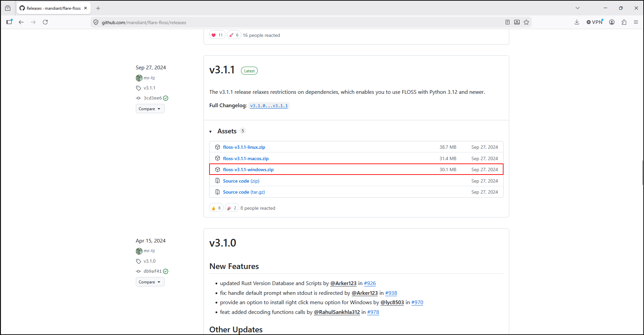
Task: Open the v3.1.0 release title
Action: click(x=223, y=243)
